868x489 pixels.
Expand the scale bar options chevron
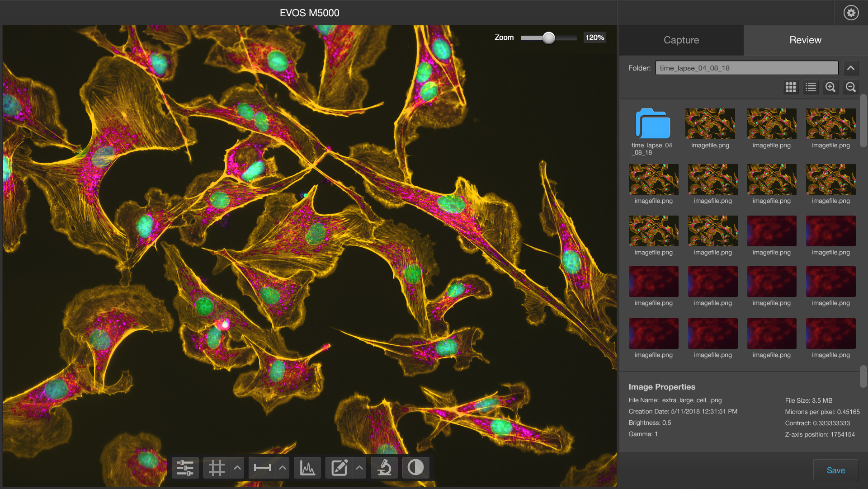coord(283,468)
